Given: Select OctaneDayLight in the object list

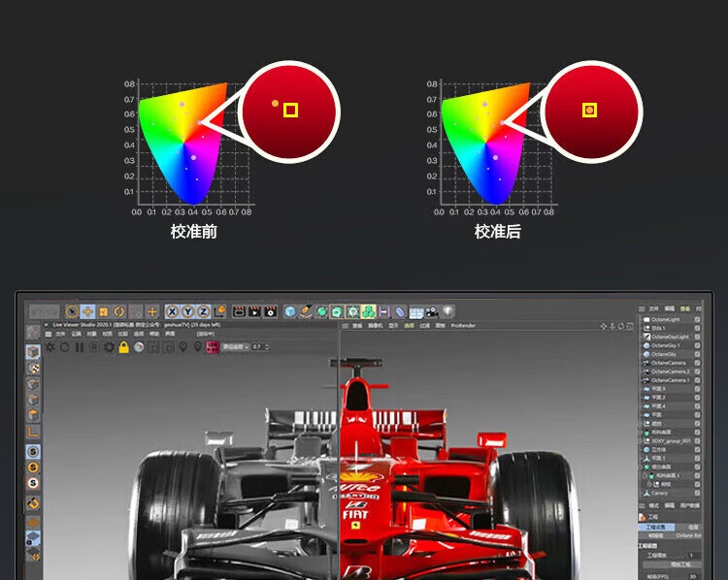Looking at the screenshot, I should point(671,337).
